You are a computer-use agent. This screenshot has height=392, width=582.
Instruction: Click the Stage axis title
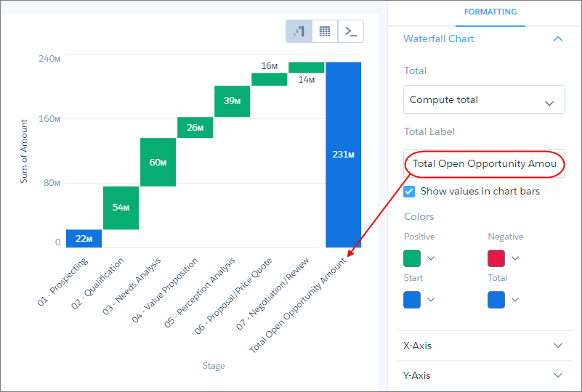214,366
